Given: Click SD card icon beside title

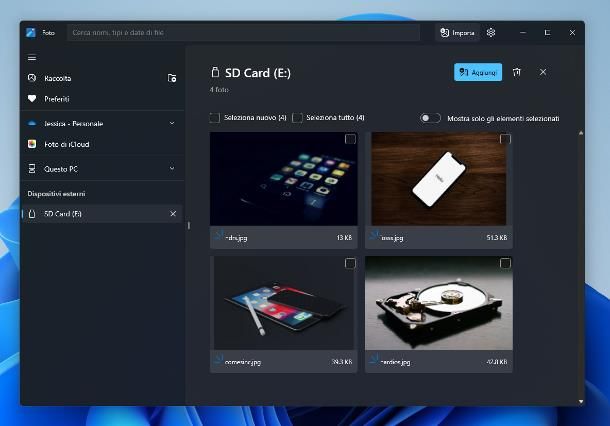Looking at the screenshot, I should coord(215,72).
